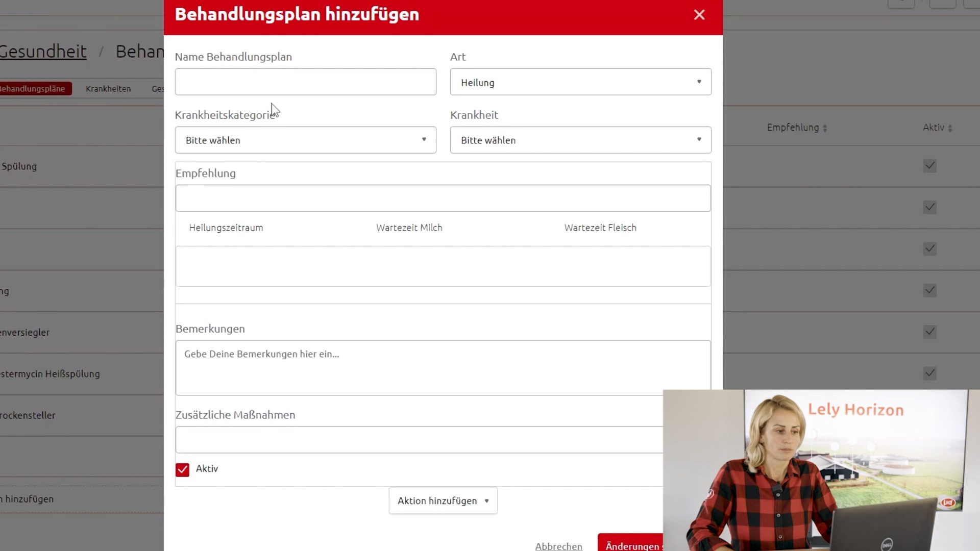Click the Zusätzliche Maßnahmen field
980x551 pixels.
[x=419, y=440]
